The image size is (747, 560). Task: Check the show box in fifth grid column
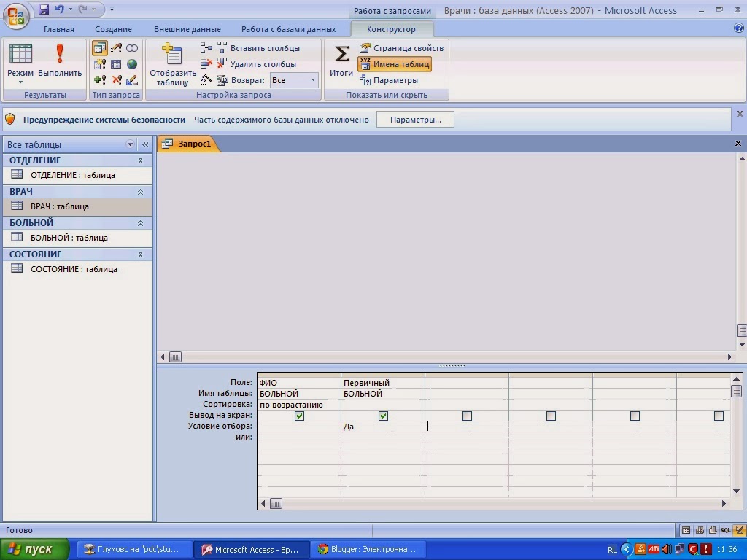point(635,416)
